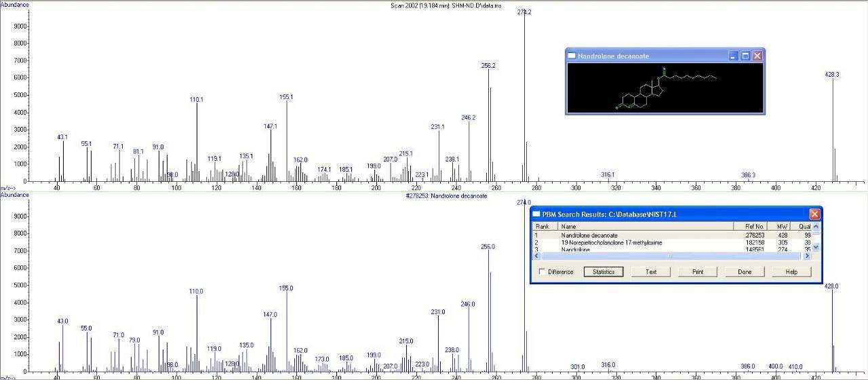Open Help in PBM Search Results
868x380 pixels.
coord(791,271)
